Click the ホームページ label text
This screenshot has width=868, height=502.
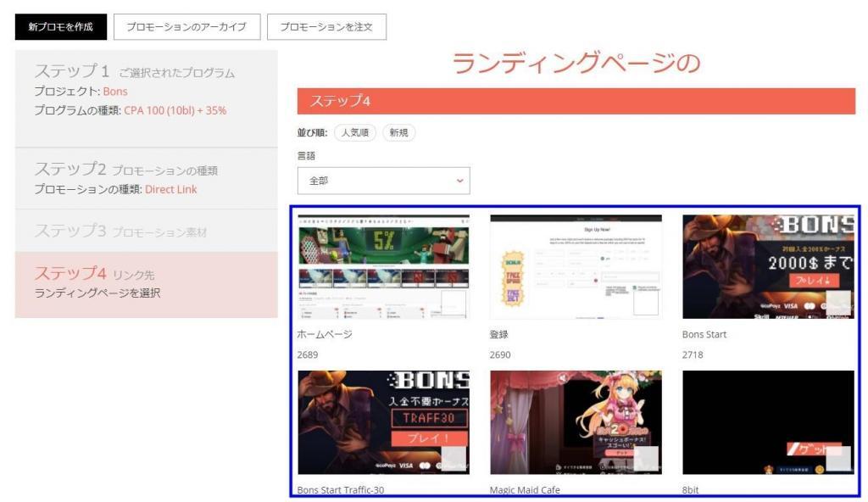pyautogui.click(x=325, y=334)
